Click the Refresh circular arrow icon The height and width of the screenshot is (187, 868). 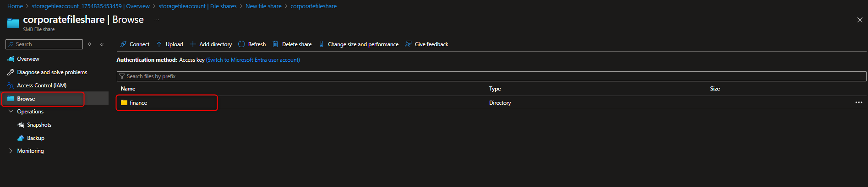tap(241, 44)
